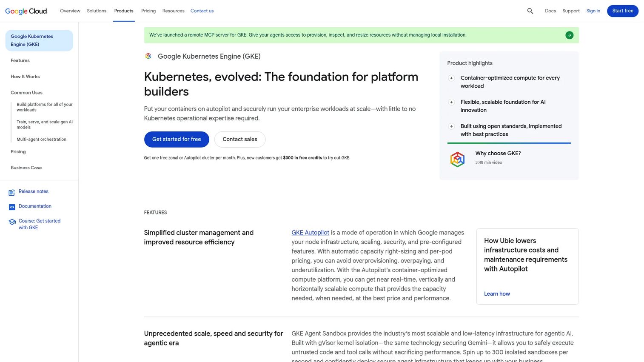This screenshot has height=362, width=644.
Task: Click the Contact us link
Action: tap(202, 11)
